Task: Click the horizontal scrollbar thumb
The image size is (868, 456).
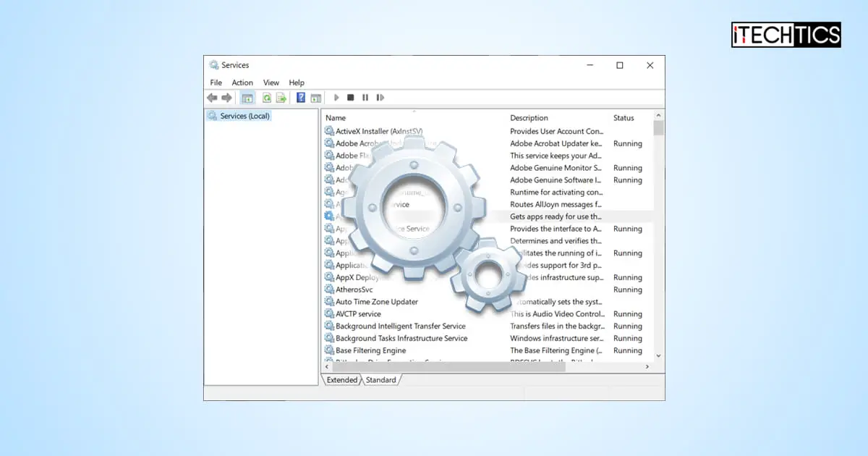Action: [x=448, y=367]
